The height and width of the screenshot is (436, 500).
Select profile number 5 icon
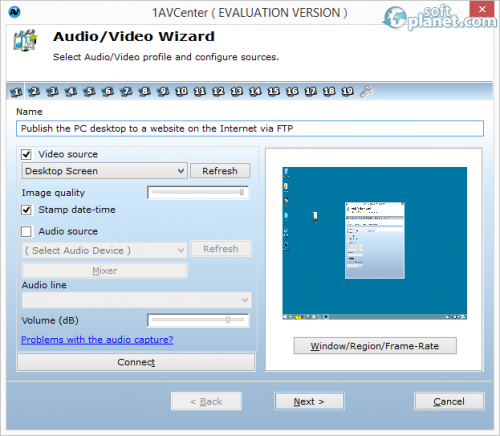(x=89, y=91)
